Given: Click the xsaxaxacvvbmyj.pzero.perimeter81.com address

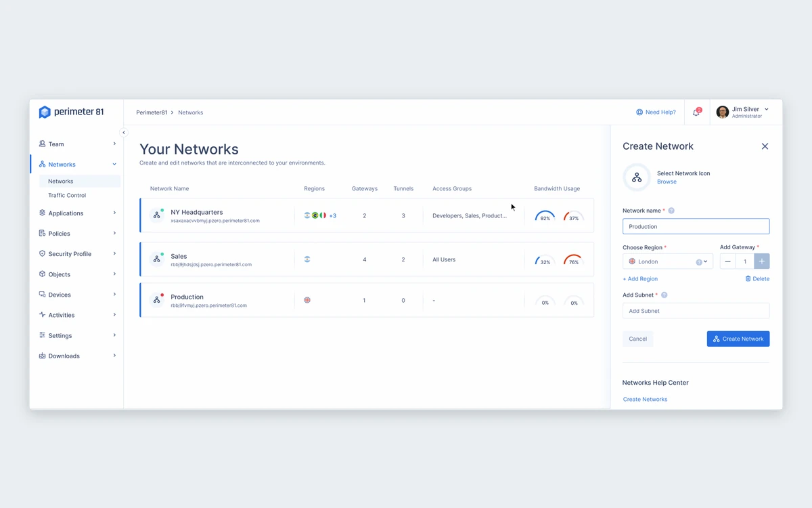Looking at the screenshot, I should pyautogui.click(x=215, y=221).
